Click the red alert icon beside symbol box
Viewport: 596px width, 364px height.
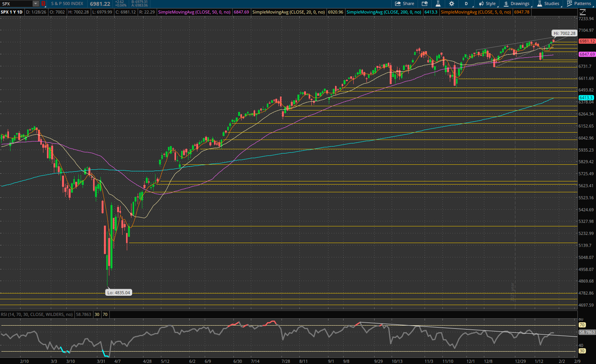tap(43, 3)
